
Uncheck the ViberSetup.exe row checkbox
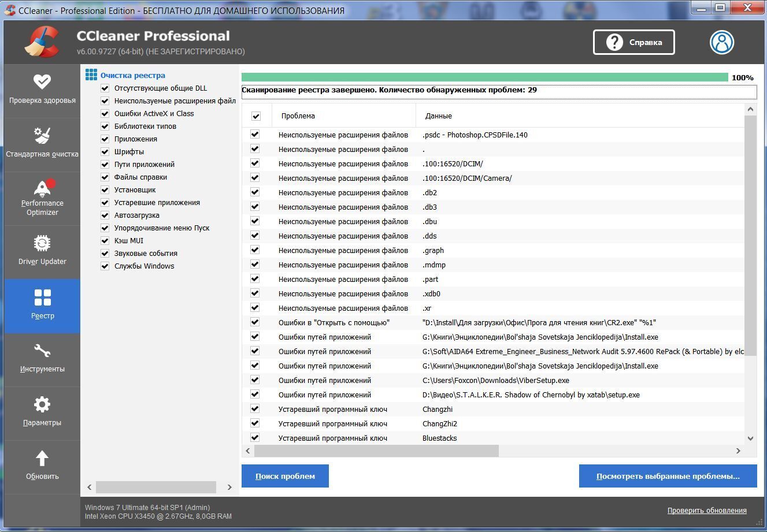click(255, 380)
